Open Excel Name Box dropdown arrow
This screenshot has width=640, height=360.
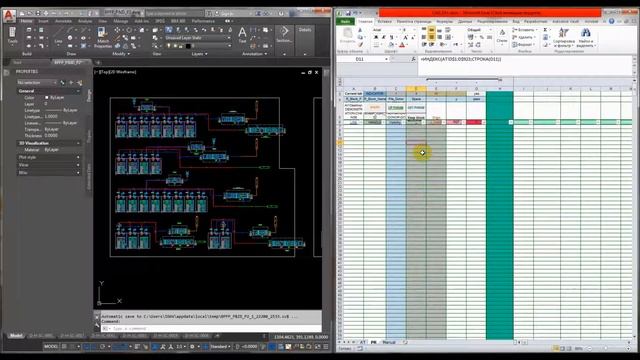click(386, 59)
